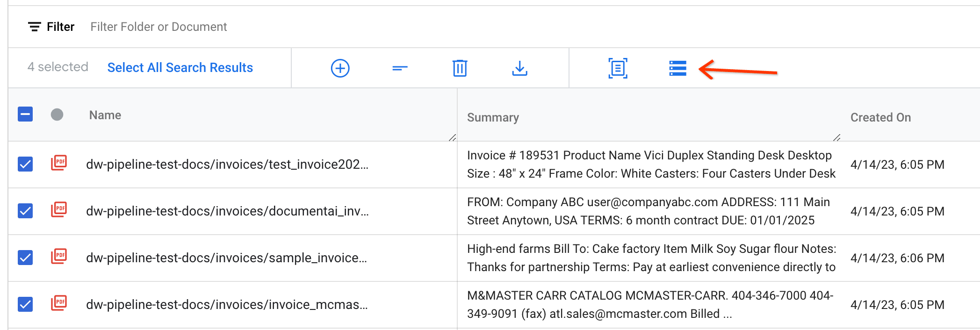Click the Created On column header
The image size is (980, 330).
880,117
